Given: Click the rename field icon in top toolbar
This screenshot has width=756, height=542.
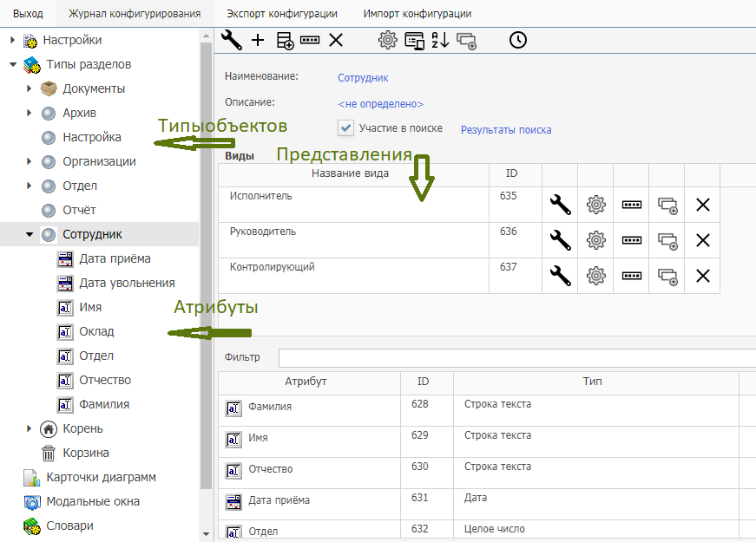Looking at the screenshot, I should (310, 40).
